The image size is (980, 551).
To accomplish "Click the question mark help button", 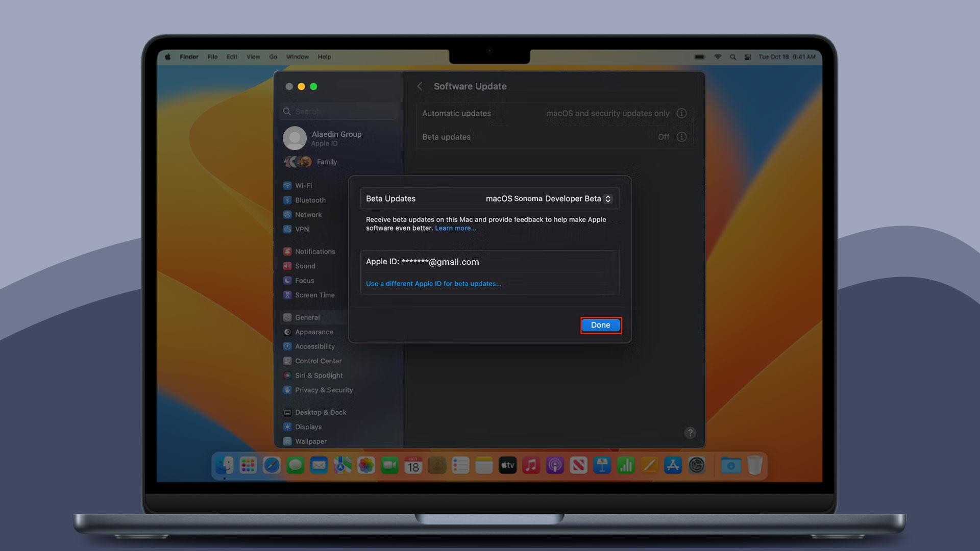I will (690, 433).
